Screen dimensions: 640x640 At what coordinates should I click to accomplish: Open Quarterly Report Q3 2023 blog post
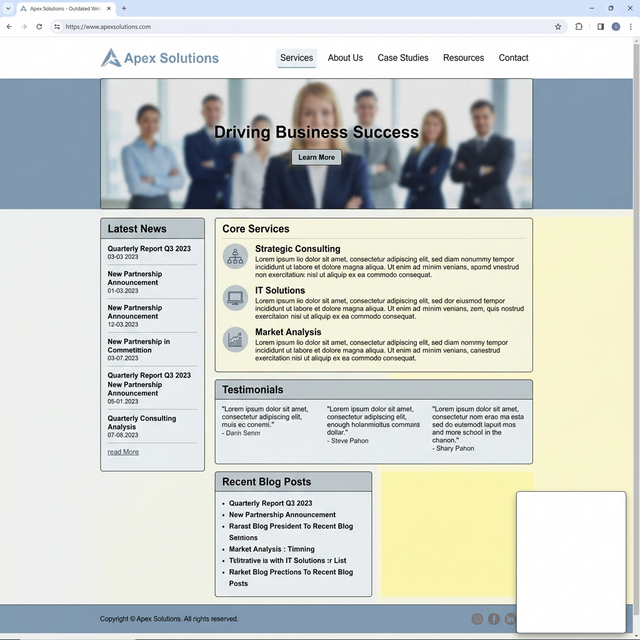point(270,503)
